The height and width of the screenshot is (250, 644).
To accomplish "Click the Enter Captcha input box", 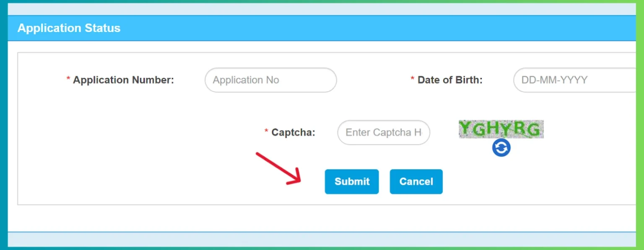I will (383, 132).
